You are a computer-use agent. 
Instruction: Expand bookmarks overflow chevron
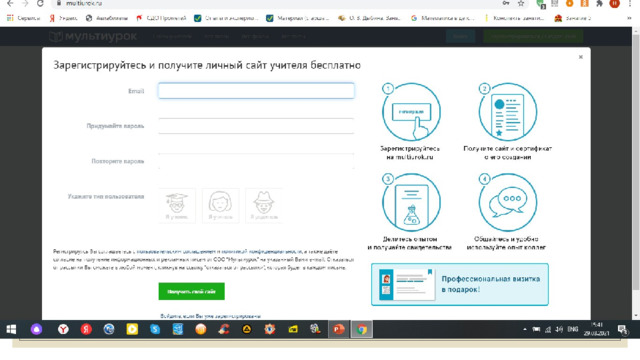(629, 18)
